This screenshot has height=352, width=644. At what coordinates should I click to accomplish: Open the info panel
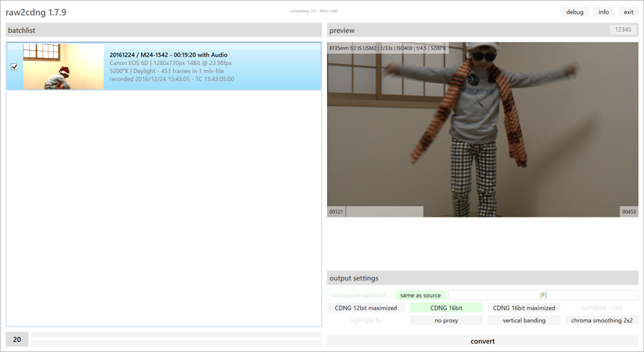click(x=603, y=12)
